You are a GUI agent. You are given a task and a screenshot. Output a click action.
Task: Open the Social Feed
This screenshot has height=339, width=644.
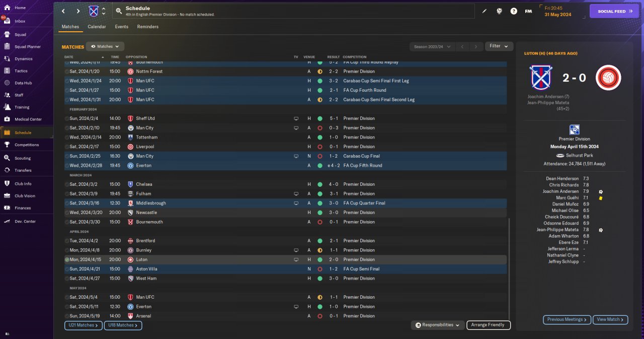(614, 11)
